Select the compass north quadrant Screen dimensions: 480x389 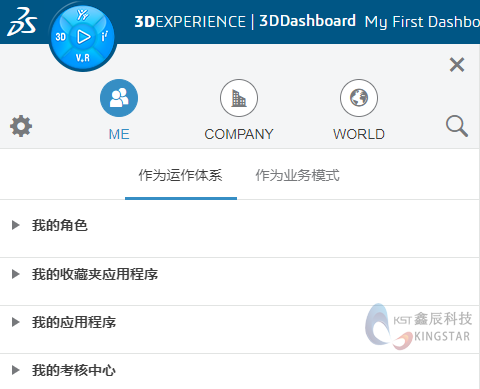[x=82, y=15]
